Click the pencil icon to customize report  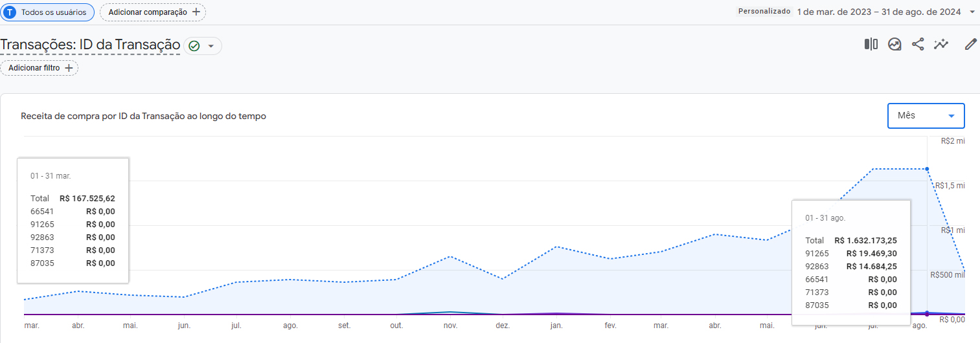[970, 44]
